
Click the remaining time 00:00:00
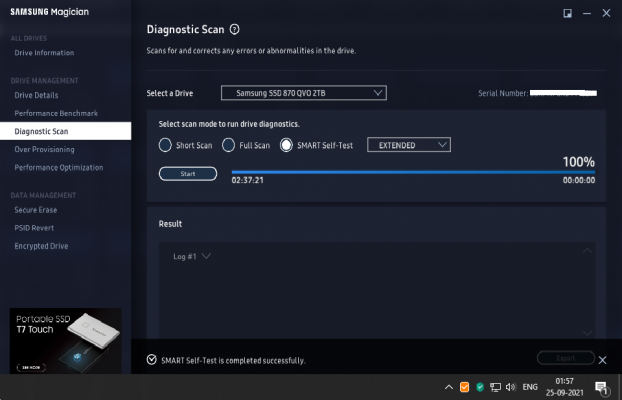point(579,180)
